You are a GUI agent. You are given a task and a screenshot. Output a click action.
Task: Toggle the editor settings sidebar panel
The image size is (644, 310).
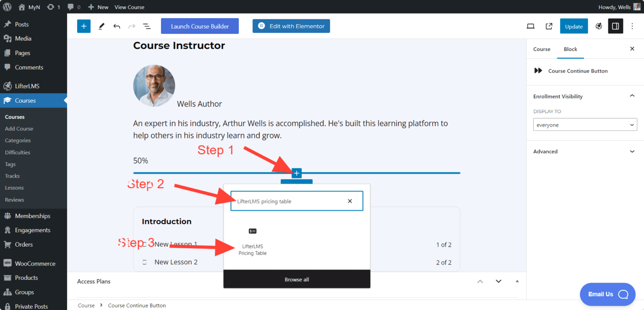click(615, 26)
